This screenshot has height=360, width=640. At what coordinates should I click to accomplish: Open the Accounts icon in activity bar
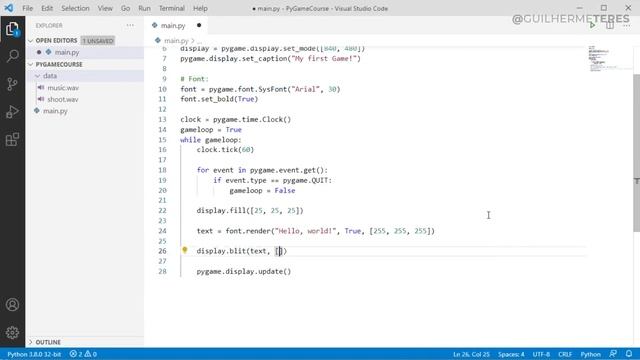[x=12, y=304]
